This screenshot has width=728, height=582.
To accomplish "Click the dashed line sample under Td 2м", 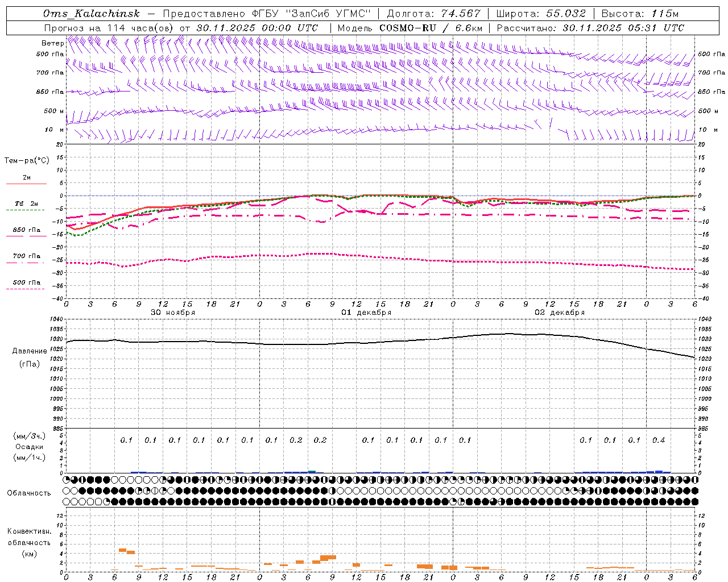I will click(25, 210).
